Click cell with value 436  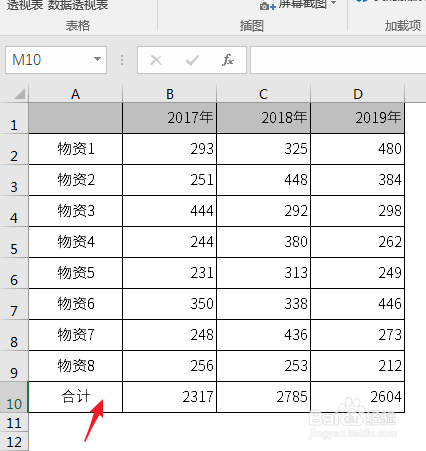tap(264, 335)
